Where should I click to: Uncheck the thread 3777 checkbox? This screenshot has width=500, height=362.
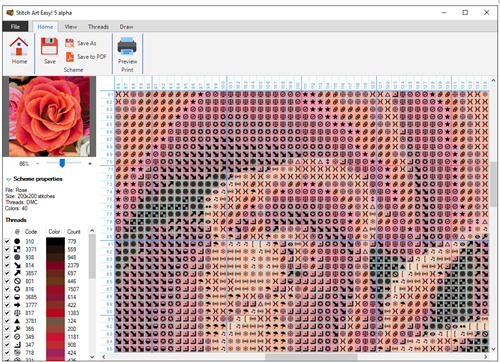click(x=7, y=305)
